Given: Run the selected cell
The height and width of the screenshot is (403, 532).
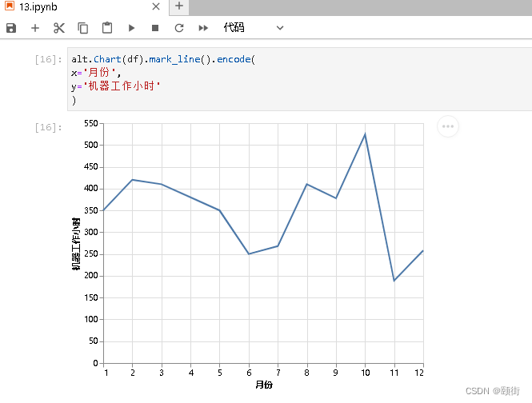Looking at the screenshot, I should click(131, 28).
